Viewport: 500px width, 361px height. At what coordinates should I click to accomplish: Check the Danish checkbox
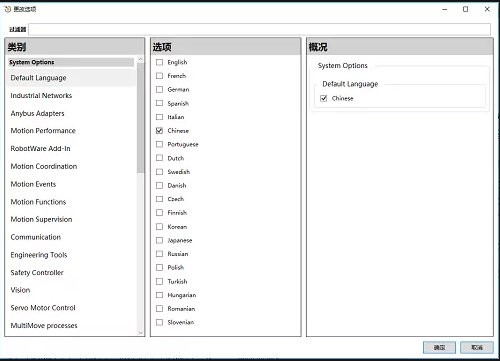coord(160,185)
